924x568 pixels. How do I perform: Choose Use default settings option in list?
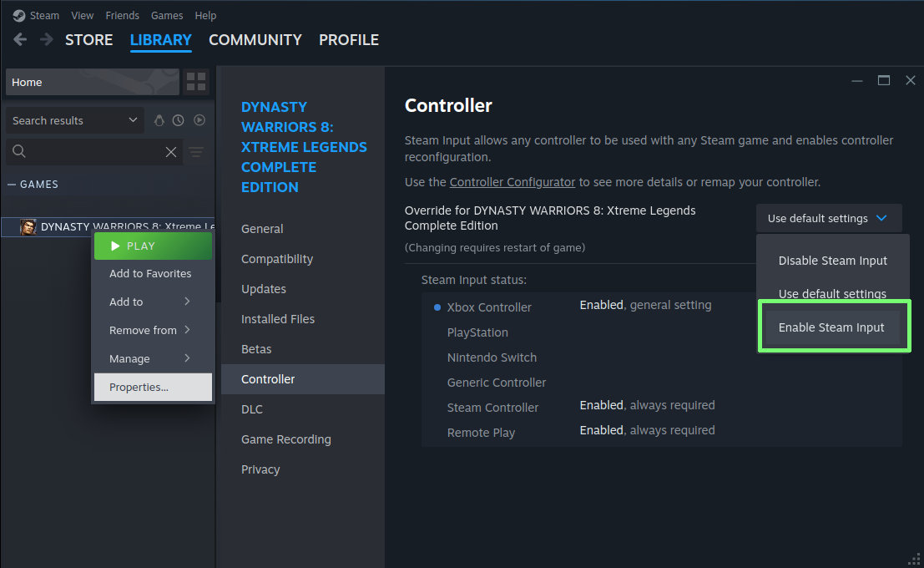pyautogui.click(x=833, y=294)
